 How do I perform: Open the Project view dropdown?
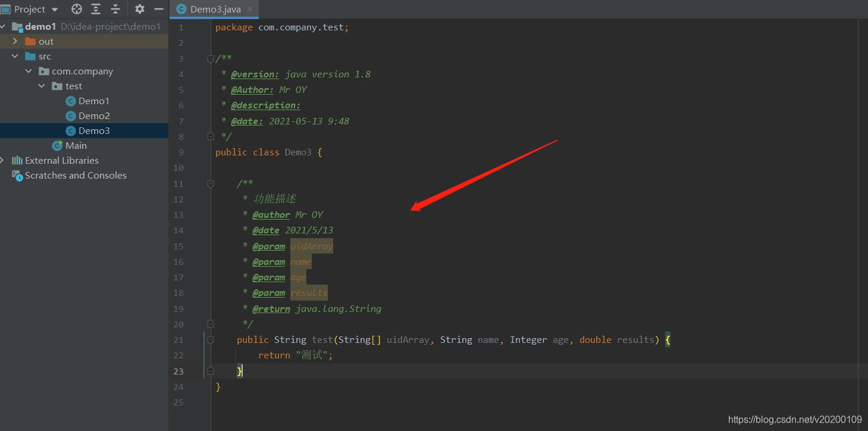click(55, 10)
